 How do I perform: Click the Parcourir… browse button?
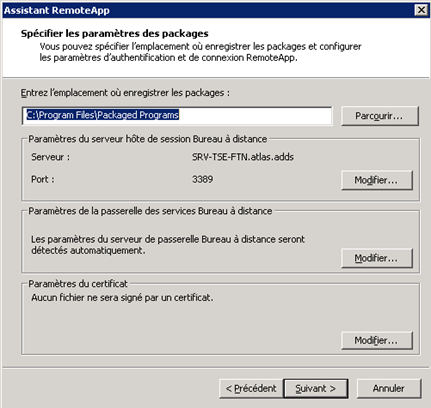(x=380, y=116)
